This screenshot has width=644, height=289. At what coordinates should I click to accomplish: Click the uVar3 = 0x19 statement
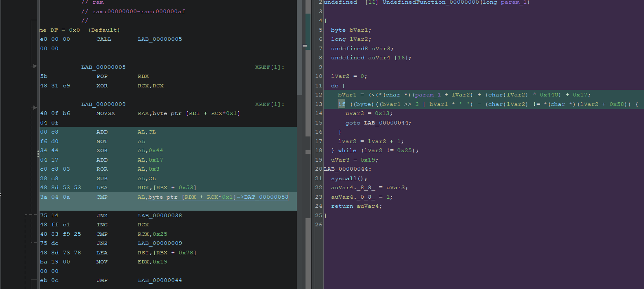tap(355, 160)
